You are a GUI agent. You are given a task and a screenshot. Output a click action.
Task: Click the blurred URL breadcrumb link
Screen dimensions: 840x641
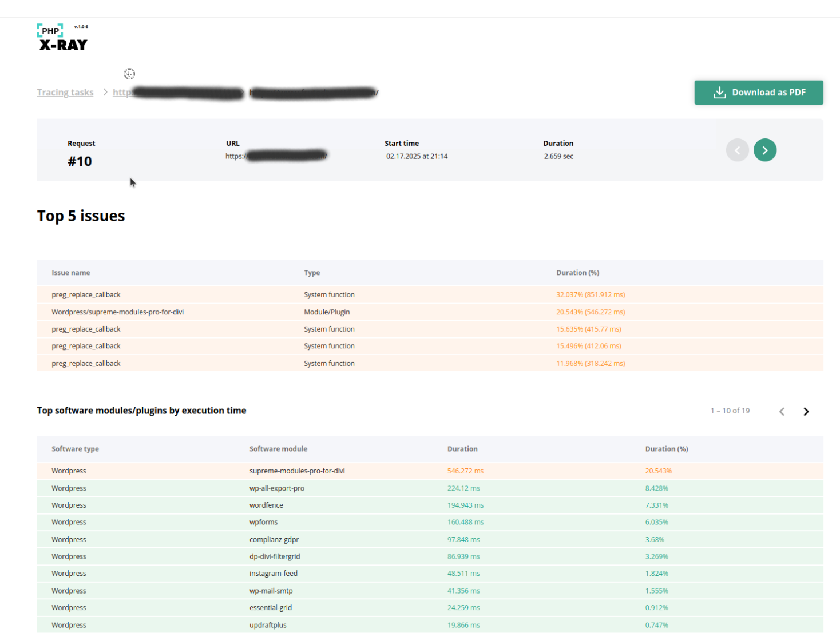click(245, 93)
